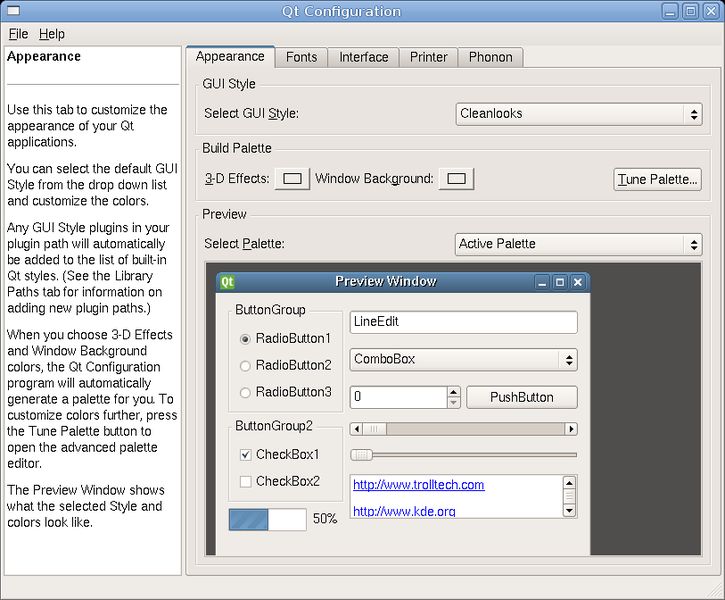Click the Preview Window minimize icon

coord(542,282)
